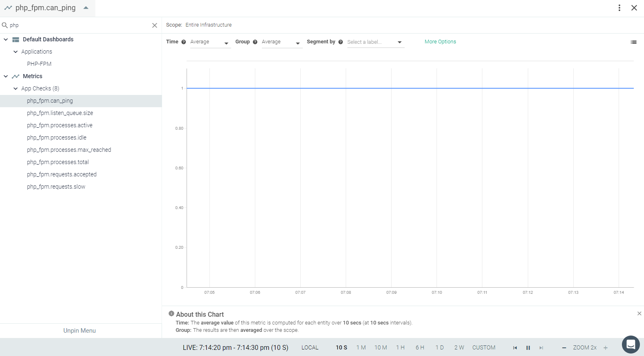
Task: Close the metric explorer panel
Action: (634, 8)
